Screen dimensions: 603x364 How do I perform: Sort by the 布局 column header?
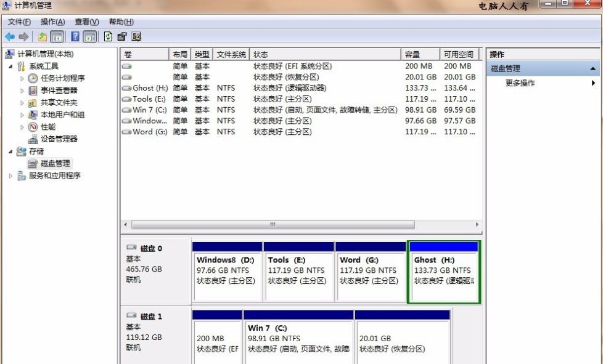(180, 55)
